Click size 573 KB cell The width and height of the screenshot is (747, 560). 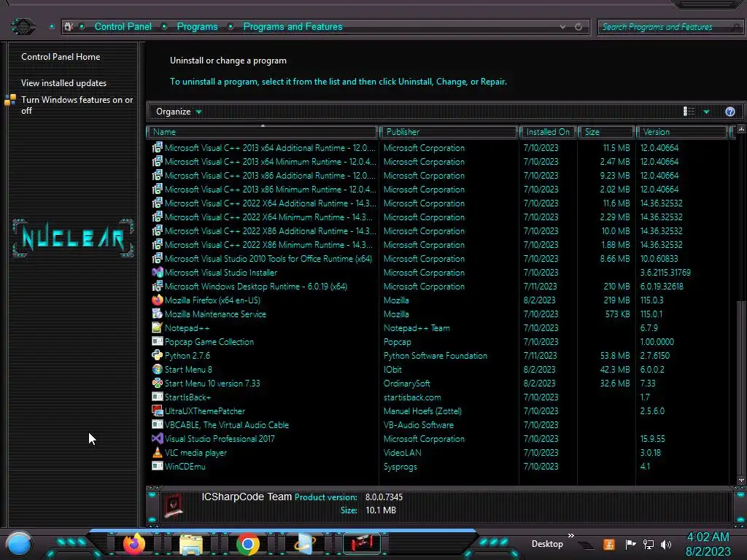pos(617,314)
